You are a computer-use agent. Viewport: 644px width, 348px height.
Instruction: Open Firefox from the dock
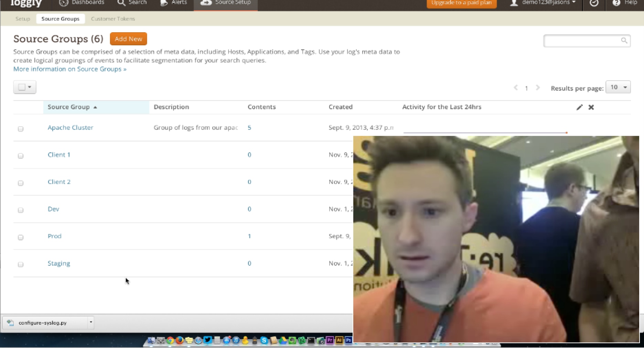180,340
